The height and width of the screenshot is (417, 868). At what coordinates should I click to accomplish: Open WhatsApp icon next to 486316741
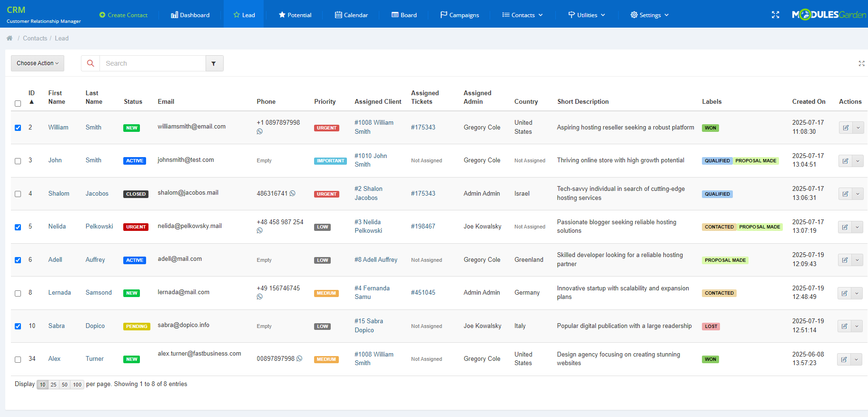point(293,193)
